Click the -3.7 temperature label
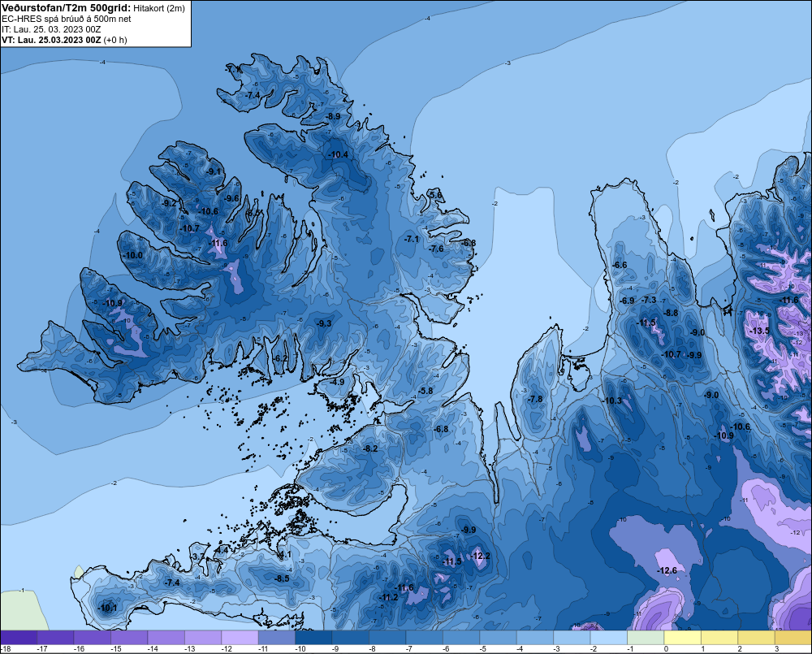812x654 pixels. [x=198, y=557]
